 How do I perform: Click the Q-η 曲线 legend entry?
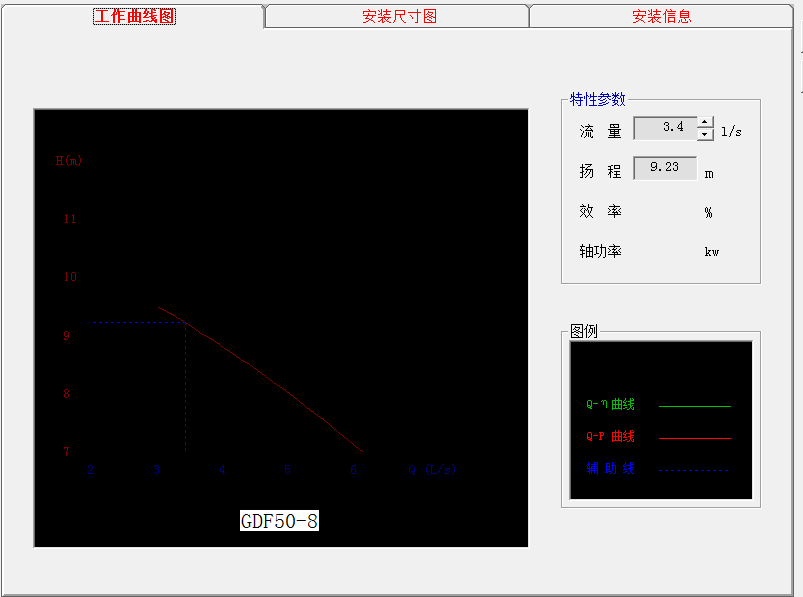[610, 404]
